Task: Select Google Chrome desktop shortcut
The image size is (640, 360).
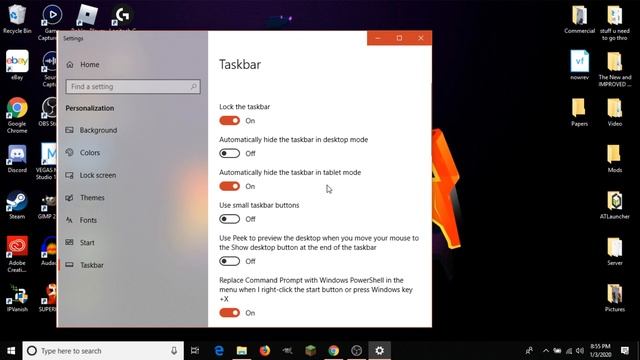Action: coord(17,115)
